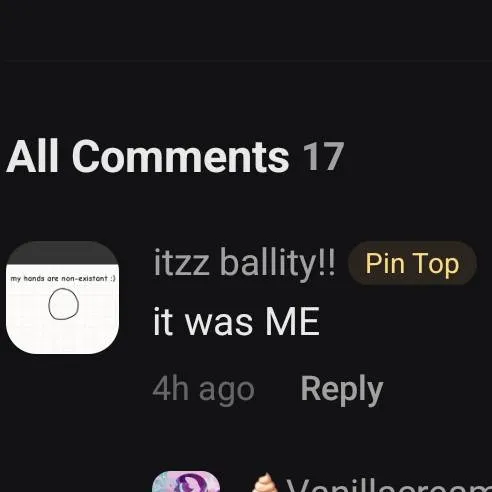The height and width of the screenshot is (492, 492).
Task: Select the Pin Top badge
Action: [412, 263]
